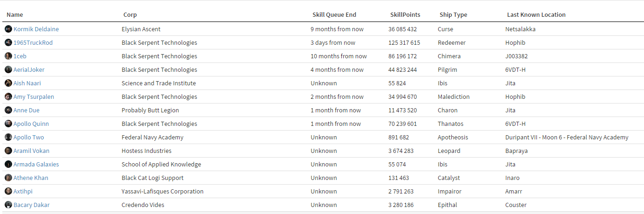The width and height of the screenshot is (644, 214).
Task: Click Apollo Quinn's portrait thumbnail
Action: coord(8,124)
